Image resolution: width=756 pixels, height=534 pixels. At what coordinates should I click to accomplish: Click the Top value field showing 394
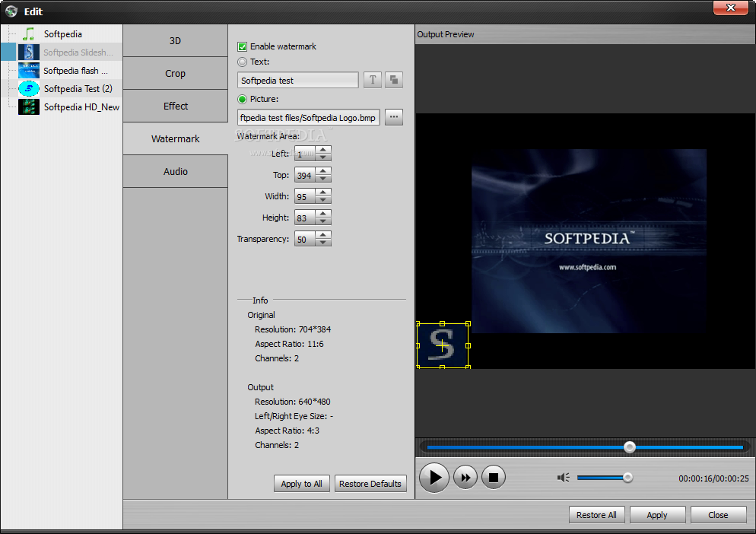pos(305,175)
